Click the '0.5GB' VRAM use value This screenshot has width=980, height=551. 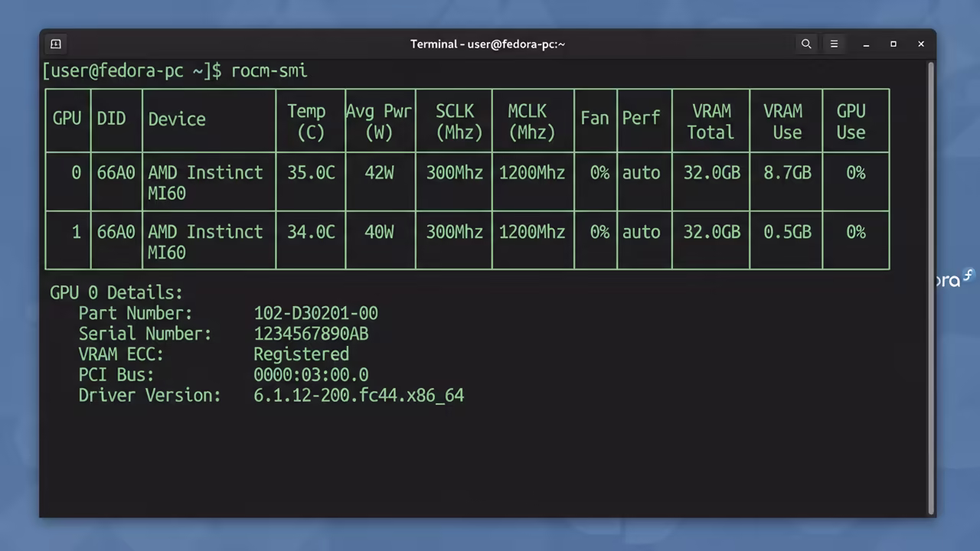[787, 232]
